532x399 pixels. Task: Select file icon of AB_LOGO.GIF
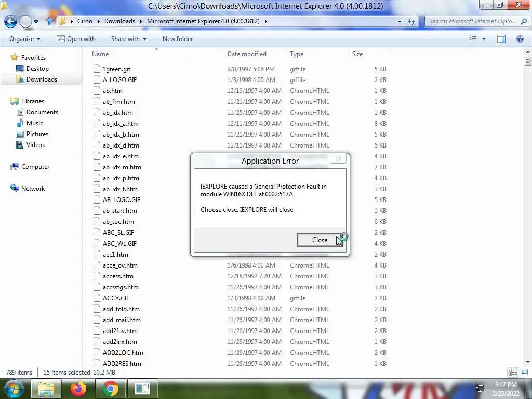[x=97, y=200]
